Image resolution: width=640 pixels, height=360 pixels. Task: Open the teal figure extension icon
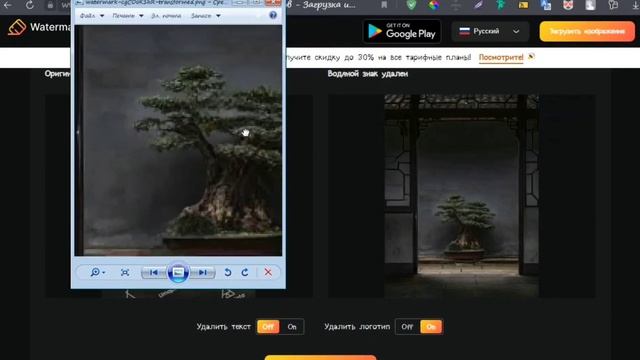click(500, 5)
